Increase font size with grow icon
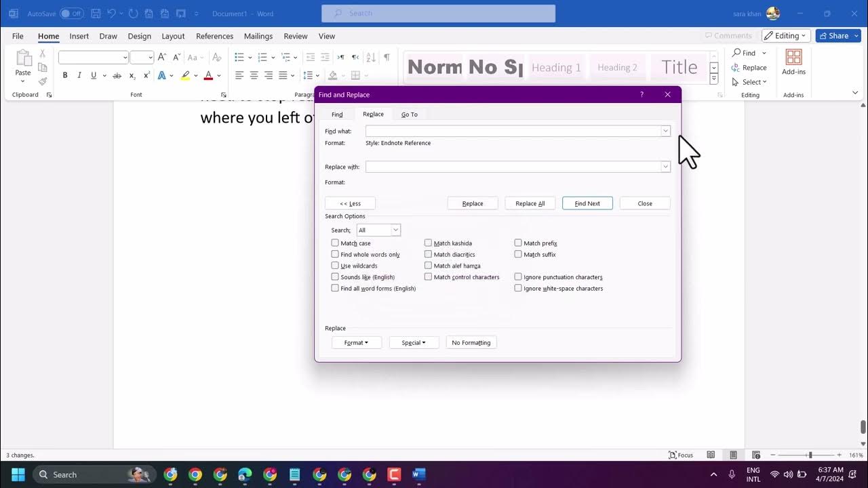The width and height of the screenshot is (868, 488). (x=161, y=58)
